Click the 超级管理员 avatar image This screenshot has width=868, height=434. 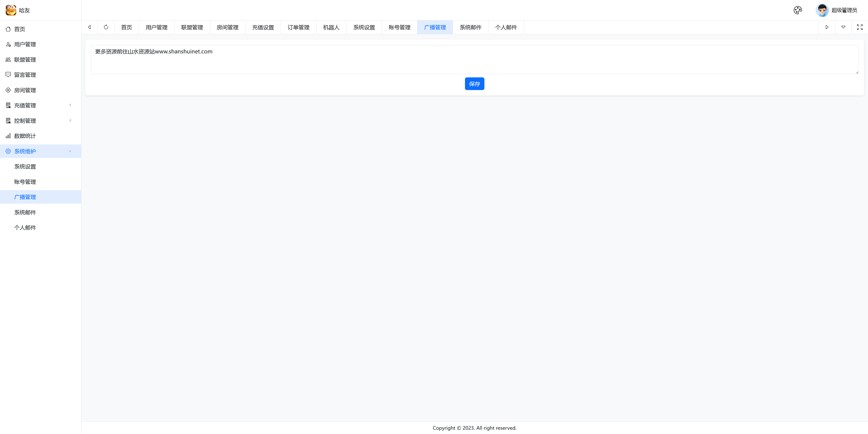822,10
